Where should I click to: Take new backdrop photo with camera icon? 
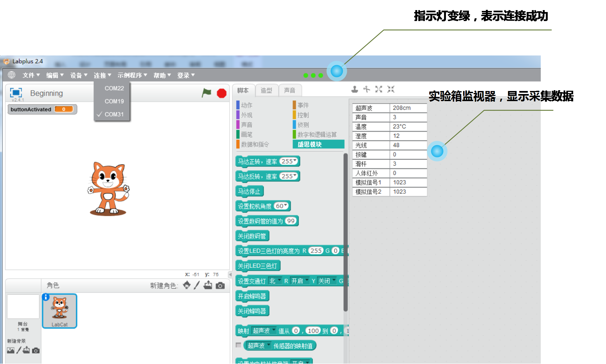(x=36, y=350)
